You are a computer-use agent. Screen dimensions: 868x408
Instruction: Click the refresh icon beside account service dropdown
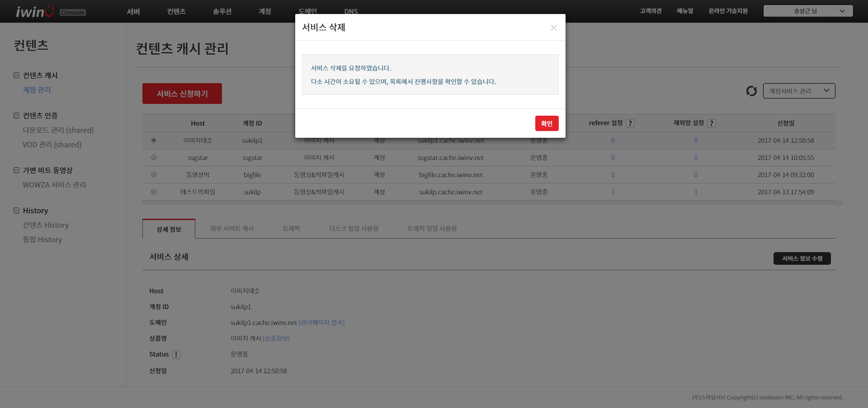[x=751, y=91]
